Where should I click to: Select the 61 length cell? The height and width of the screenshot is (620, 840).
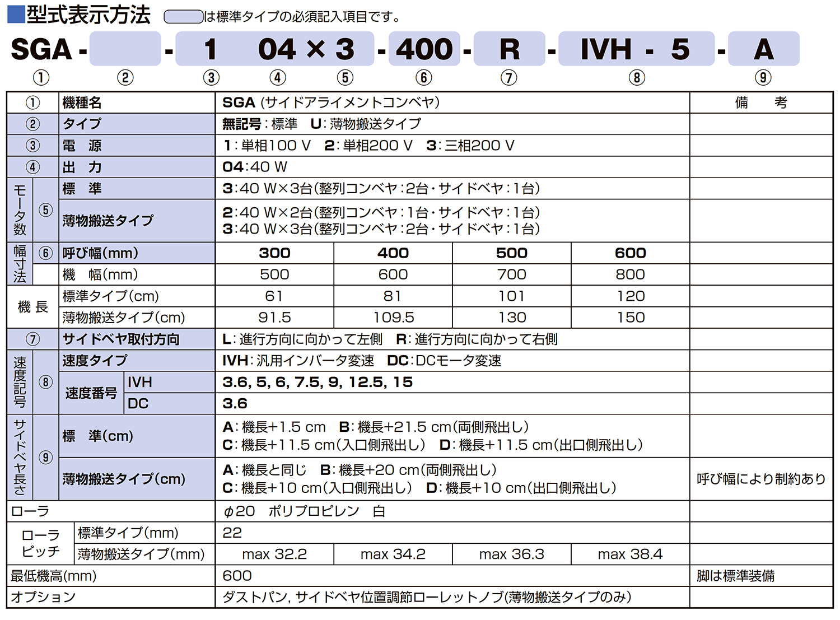click(x=274, y=296)
